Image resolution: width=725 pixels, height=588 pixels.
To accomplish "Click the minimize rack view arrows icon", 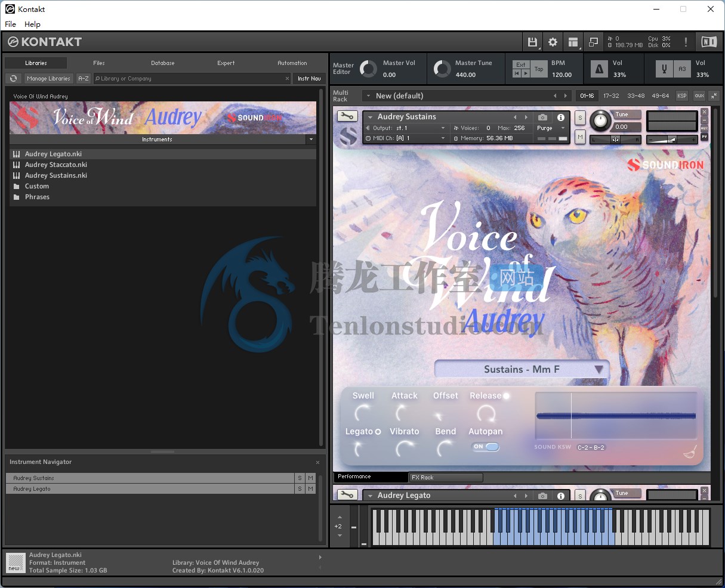I will (714, 95).
